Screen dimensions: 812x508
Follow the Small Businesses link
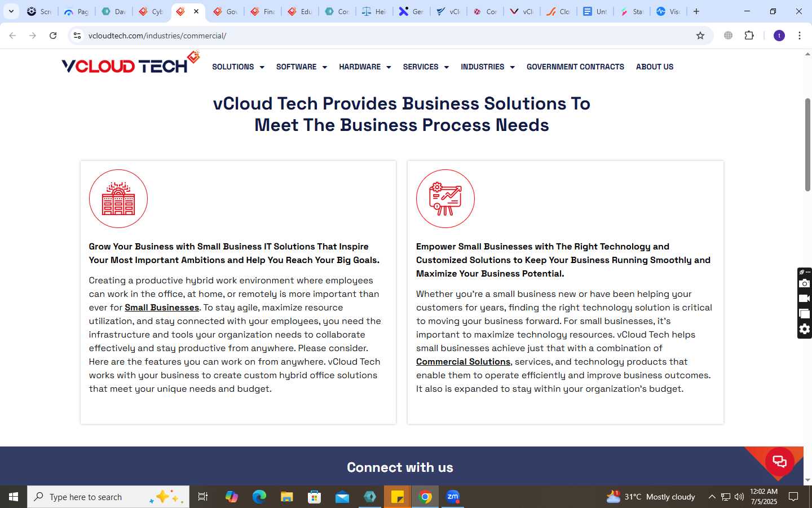click(162, 308)
